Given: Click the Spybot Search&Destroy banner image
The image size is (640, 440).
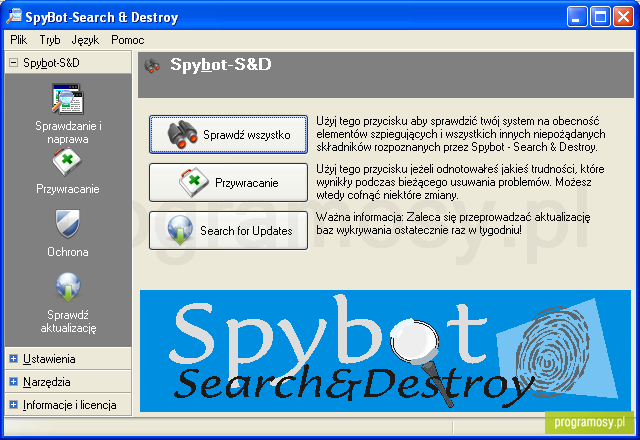Looking at the screenshot, I should (x=385, y=351).
